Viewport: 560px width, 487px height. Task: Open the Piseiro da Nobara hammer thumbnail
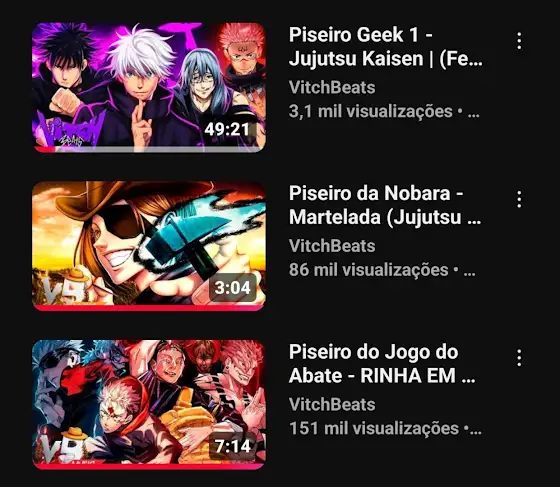149,246
